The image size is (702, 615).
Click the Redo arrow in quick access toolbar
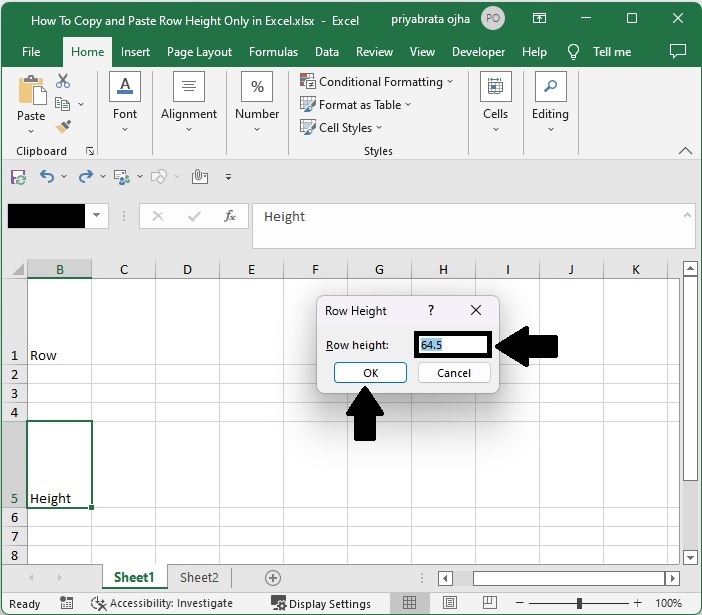click(x=85, y=177)
